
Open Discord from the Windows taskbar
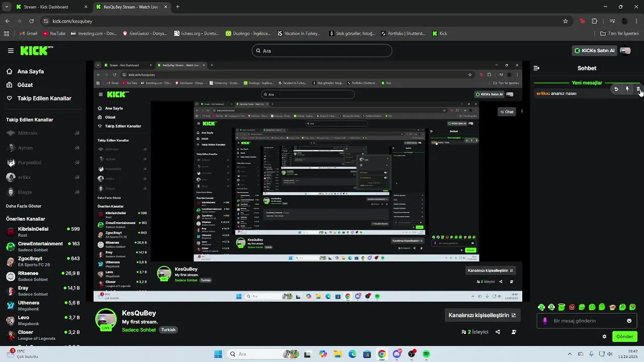coord(397,354)
